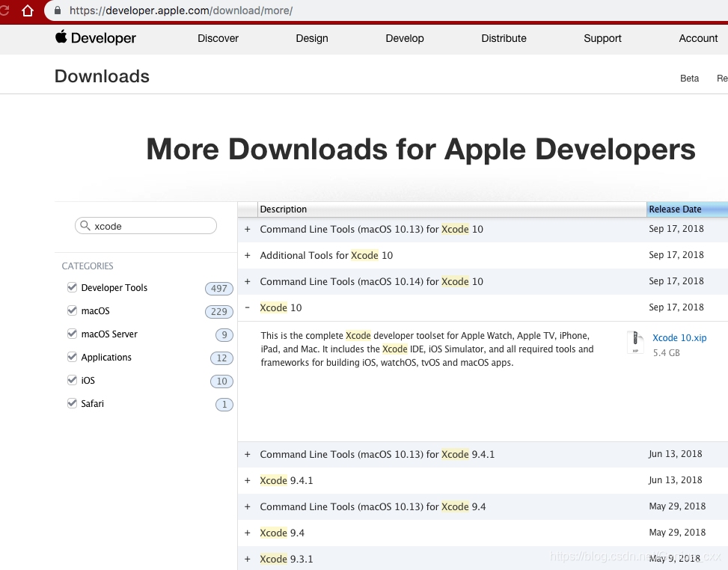This screenshot has width=728, height=570.
Task: Click Additional Tools for Xcode 10 title
Action: tap(326, 255)
